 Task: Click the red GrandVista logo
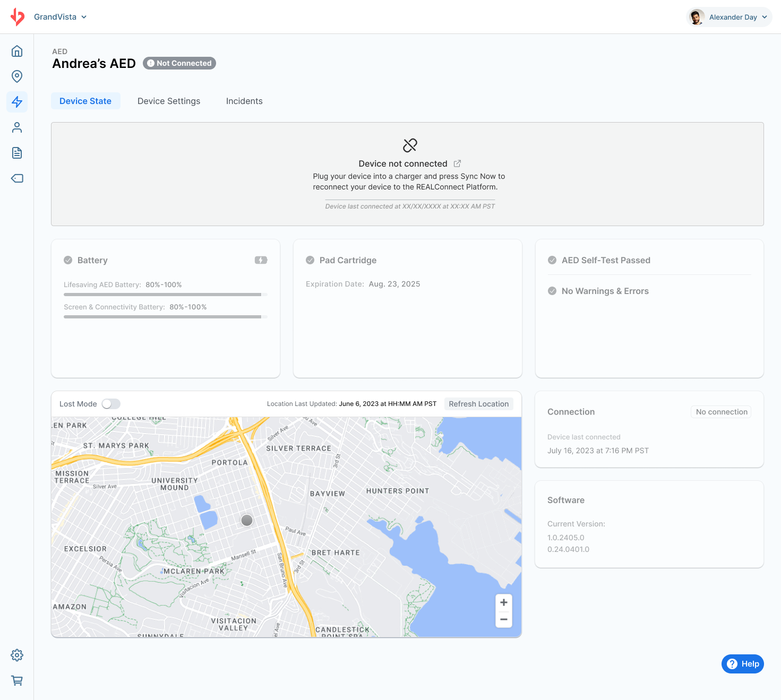tap(18, 17)
